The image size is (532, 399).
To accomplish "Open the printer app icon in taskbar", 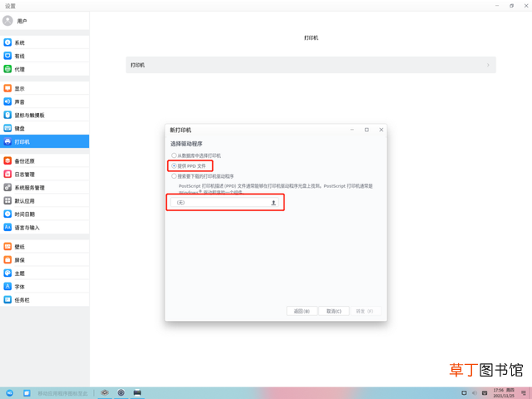I will pos(137,392).
